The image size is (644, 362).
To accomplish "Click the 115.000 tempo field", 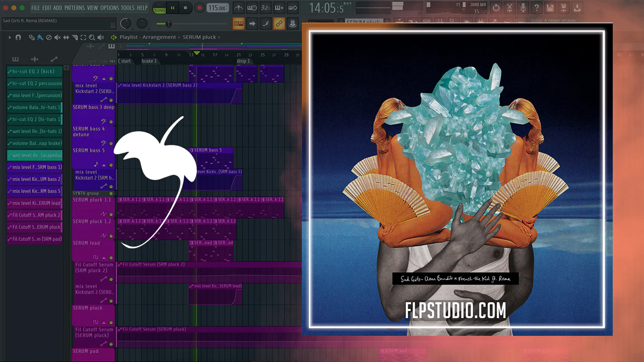I will click(217, 8).
